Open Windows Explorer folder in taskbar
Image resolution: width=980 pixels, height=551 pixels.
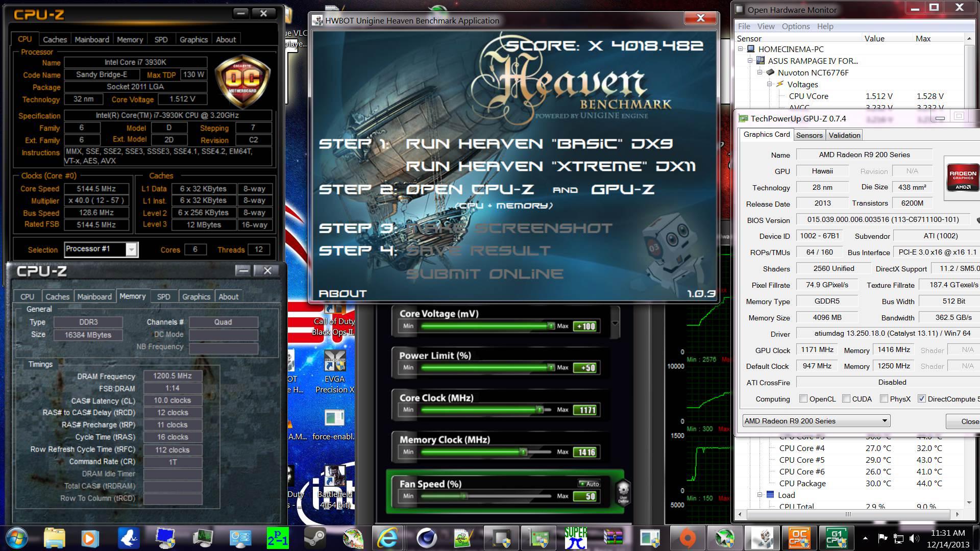tap(54, 538)
